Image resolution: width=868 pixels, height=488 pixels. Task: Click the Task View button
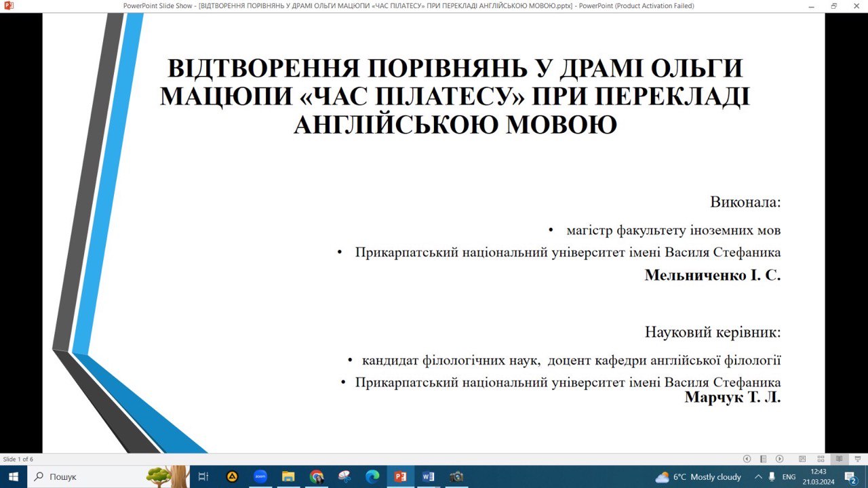point(203,476)
